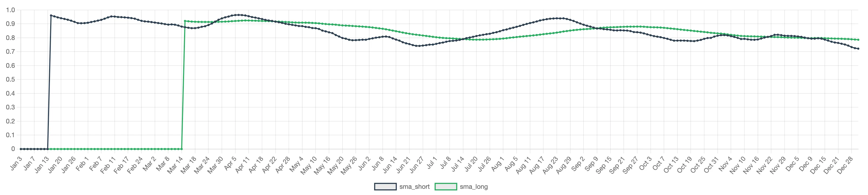Click the last zero-value sma_long point
The image size is (868, 195).
pos(182,149)
